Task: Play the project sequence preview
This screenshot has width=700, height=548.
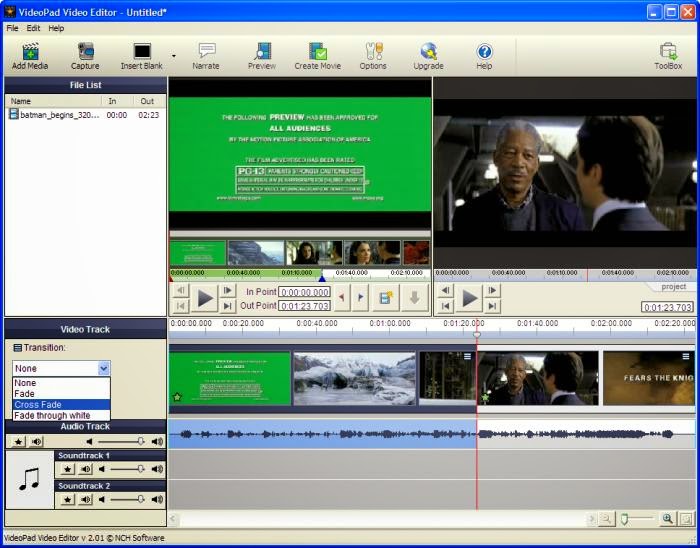Action: pyautogui.click(x=469, y=298)
